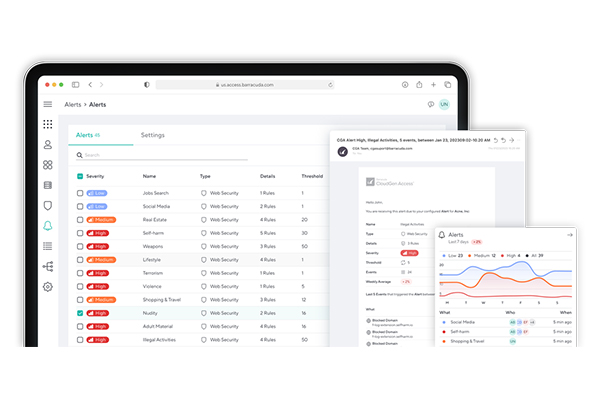Toggle the select-all Severity checkbox
Screen dimensions: 600x399
(x=80, y=176)
